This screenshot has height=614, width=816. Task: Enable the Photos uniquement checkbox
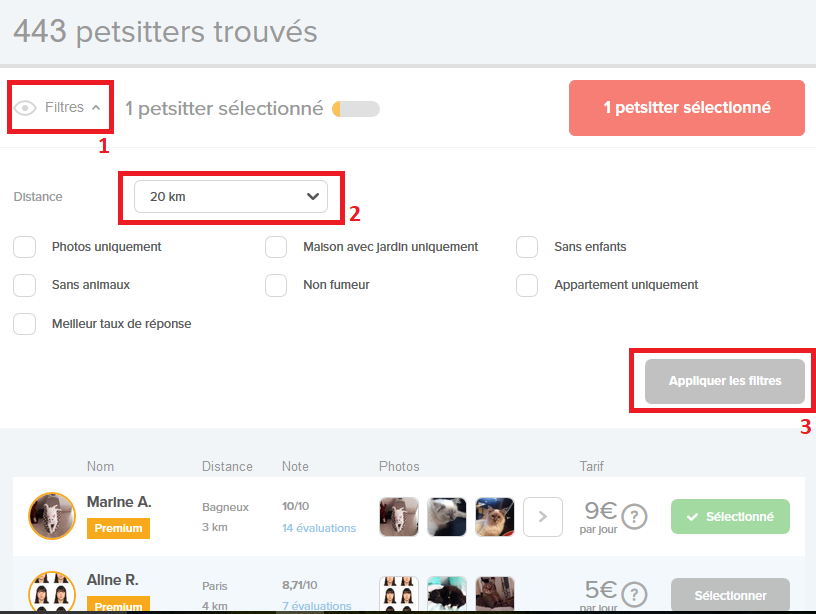(25, 247)
